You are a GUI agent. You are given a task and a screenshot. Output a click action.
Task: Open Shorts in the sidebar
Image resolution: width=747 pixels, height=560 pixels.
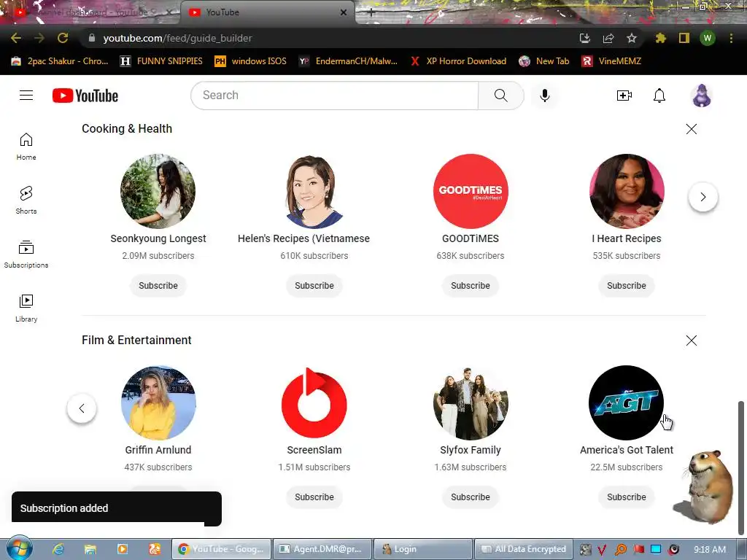click(26, 200)
